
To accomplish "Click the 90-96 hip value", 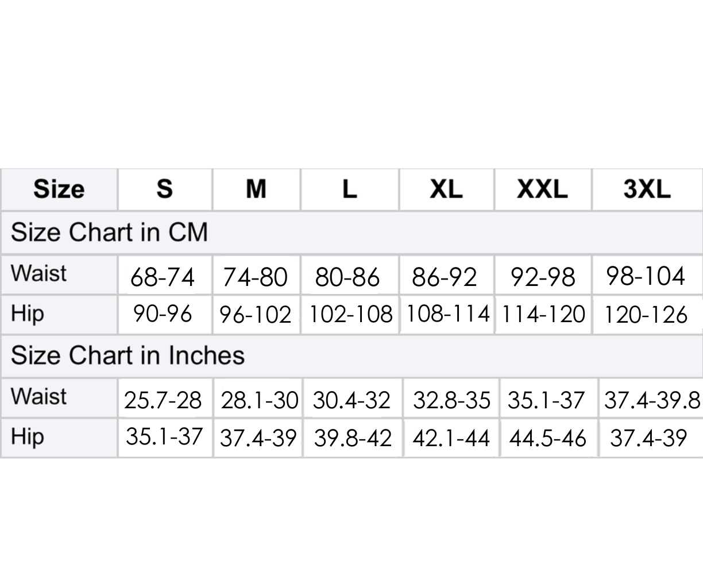I will click(x=163, y=314).
